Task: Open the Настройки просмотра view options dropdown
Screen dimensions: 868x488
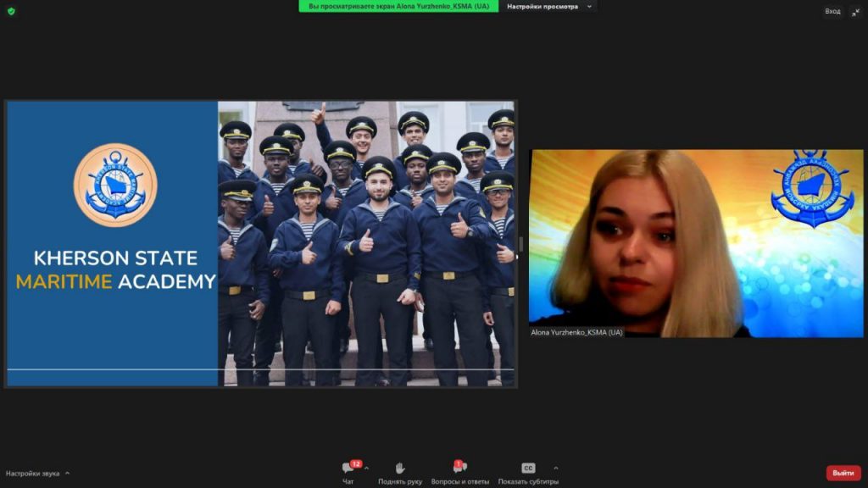Action: (x=548, y=7)
